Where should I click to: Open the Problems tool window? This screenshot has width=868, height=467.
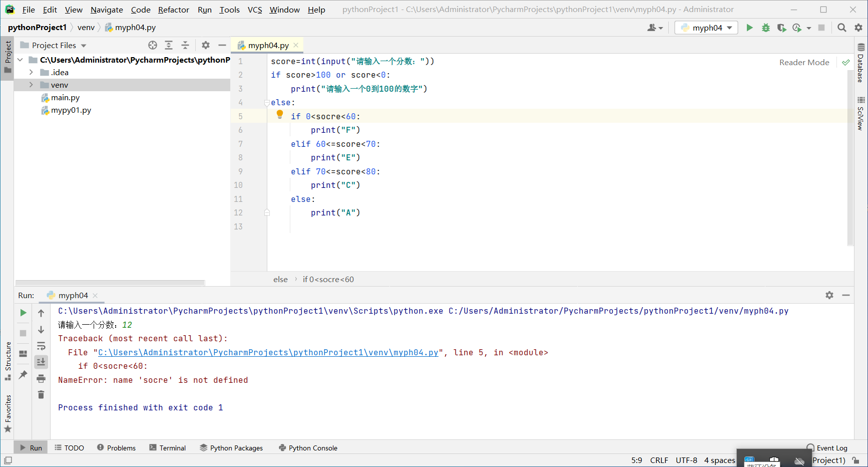116,447
